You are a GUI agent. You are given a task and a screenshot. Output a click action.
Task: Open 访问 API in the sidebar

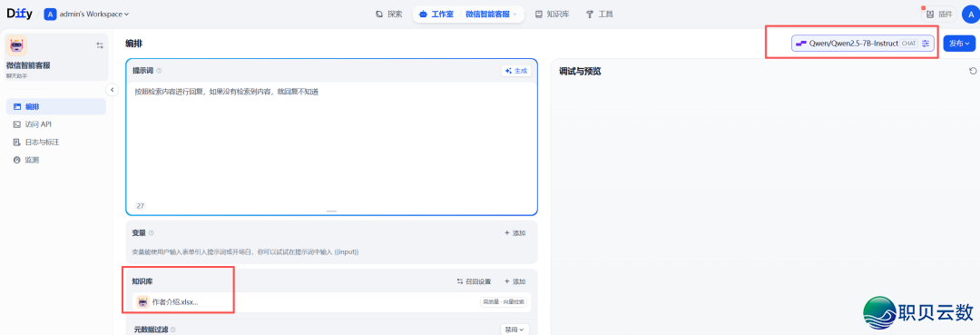[55, 124]
